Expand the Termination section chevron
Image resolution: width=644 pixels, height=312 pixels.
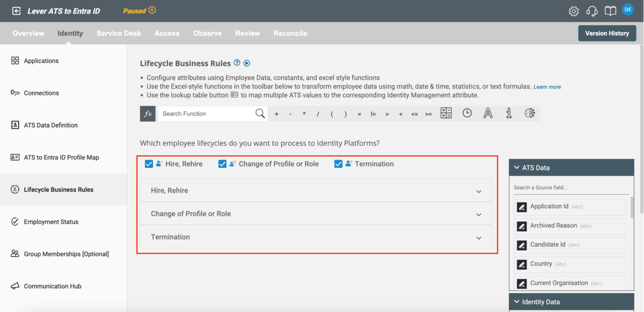tap(479, 237)
